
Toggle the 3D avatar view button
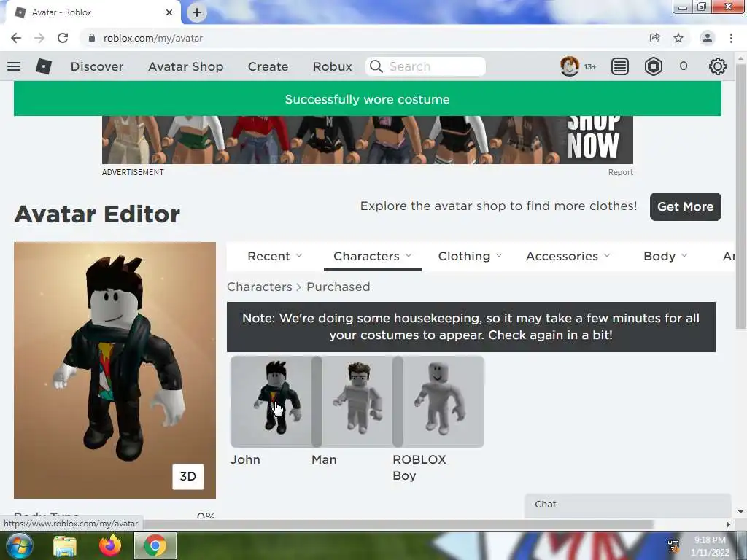coord(187,476)
